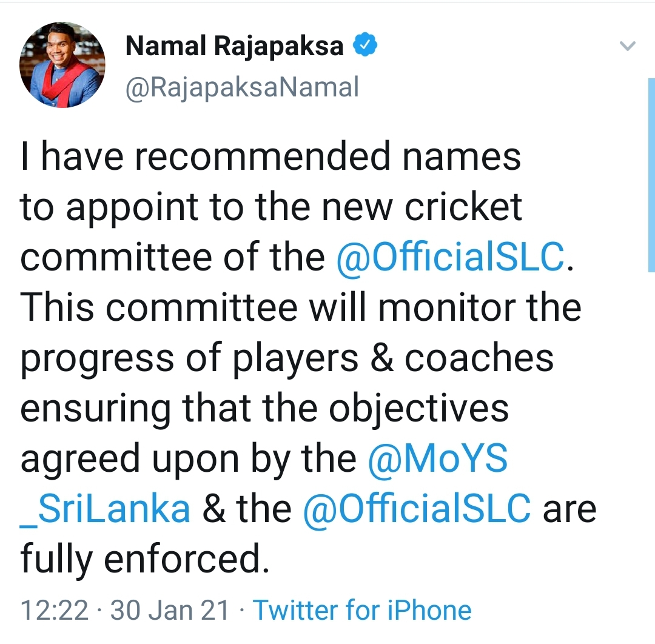Click the closing text 'fully enforced.'
655x644 pixels.
point(145,560)
